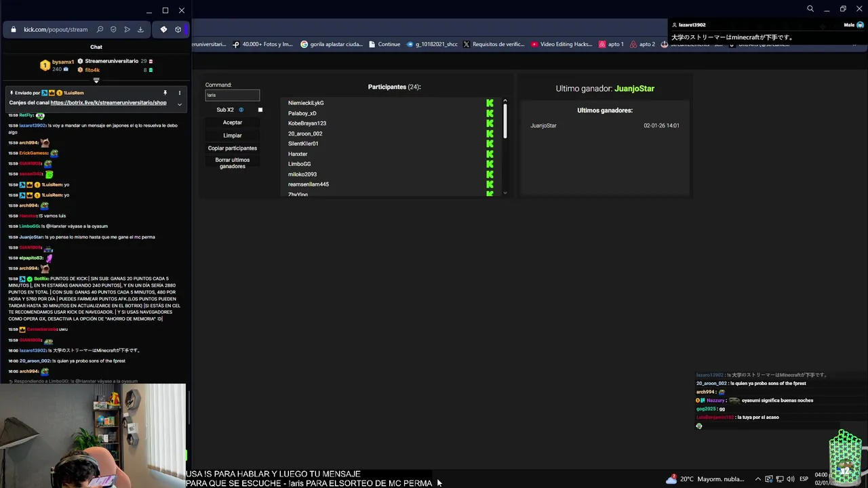Click the shield tracking-protection icon in the address bar
The height and width of the screenshot is (488, 868).
113,30
